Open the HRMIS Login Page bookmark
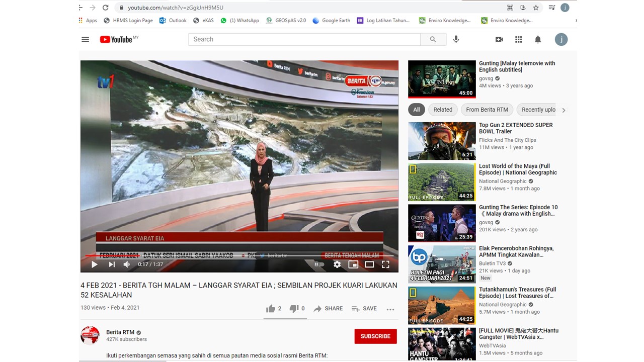Viewport: 644px width, 362px height. point(128,21)
